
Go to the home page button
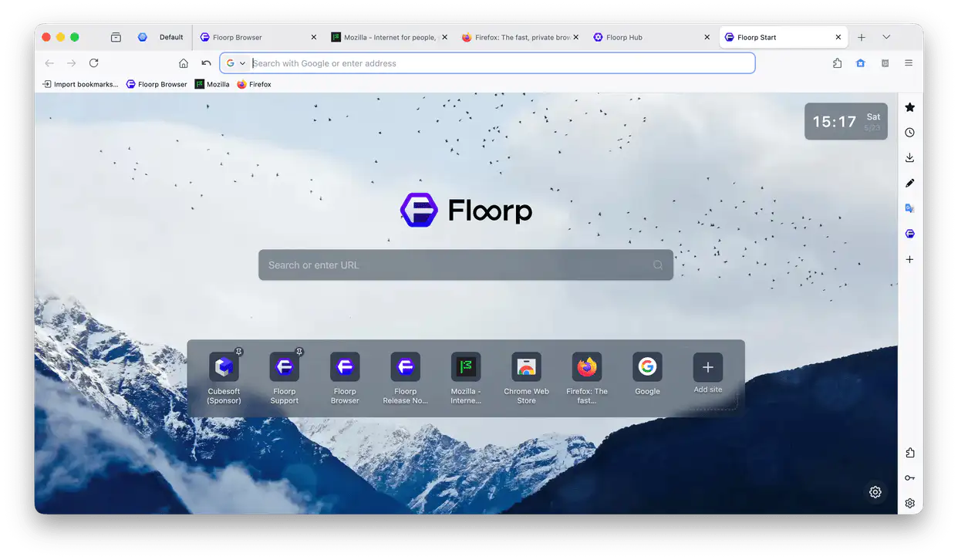(x=184, y=63)
